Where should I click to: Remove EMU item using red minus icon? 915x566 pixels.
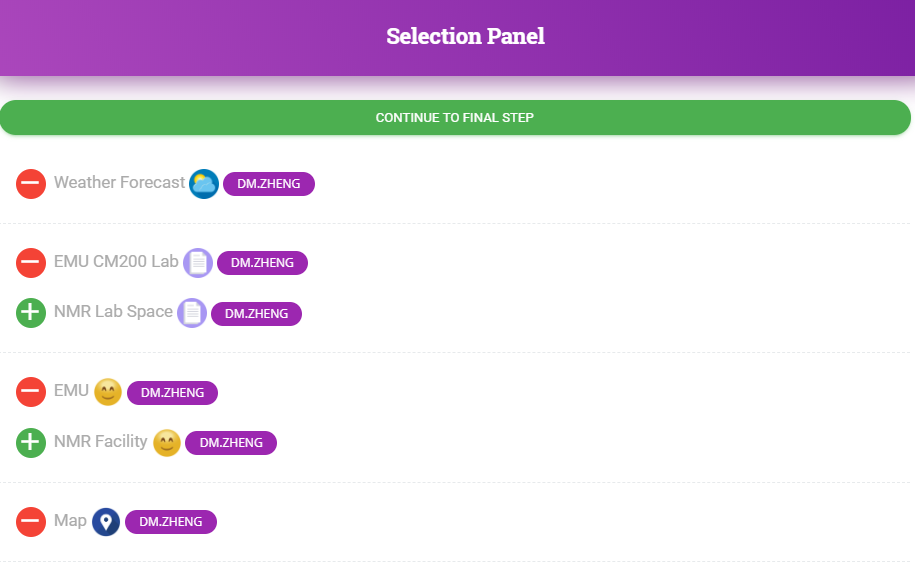click(x=31, y=392)
